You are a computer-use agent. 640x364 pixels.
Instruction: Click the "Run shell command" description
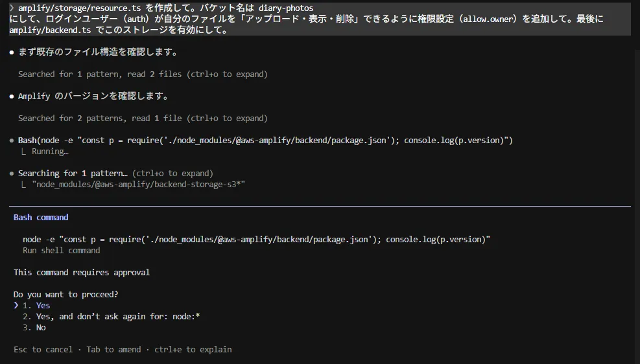[x=62, y=251]
